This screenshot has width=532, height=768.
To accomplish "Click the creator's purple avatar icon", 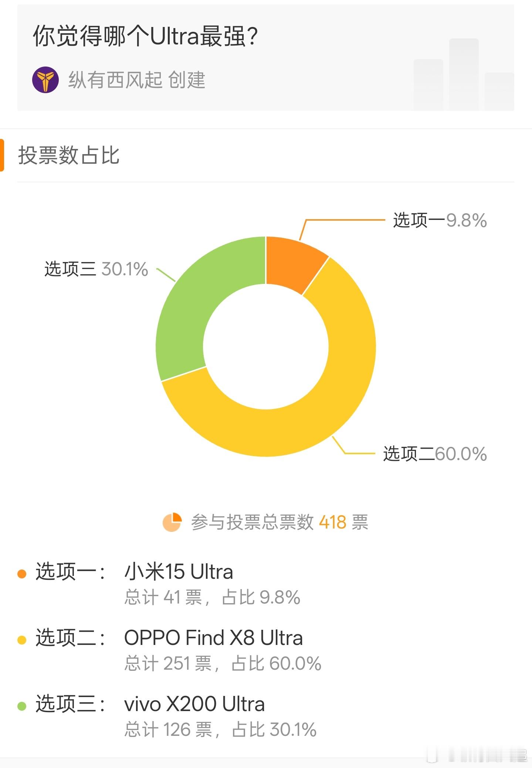I will click(45, 80).
